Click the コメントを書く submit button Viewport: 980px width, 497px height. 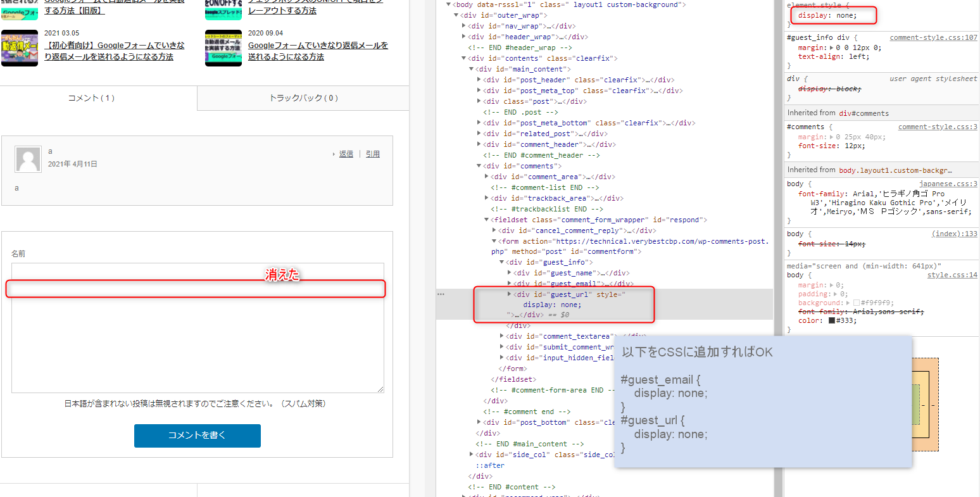coord(197,436)
